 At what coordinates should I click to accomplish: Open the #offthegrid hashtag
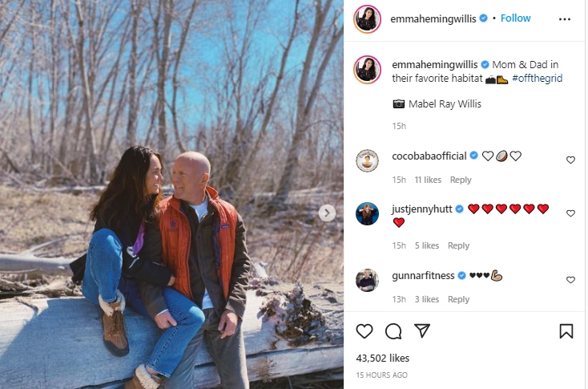[x=537, y=78]
